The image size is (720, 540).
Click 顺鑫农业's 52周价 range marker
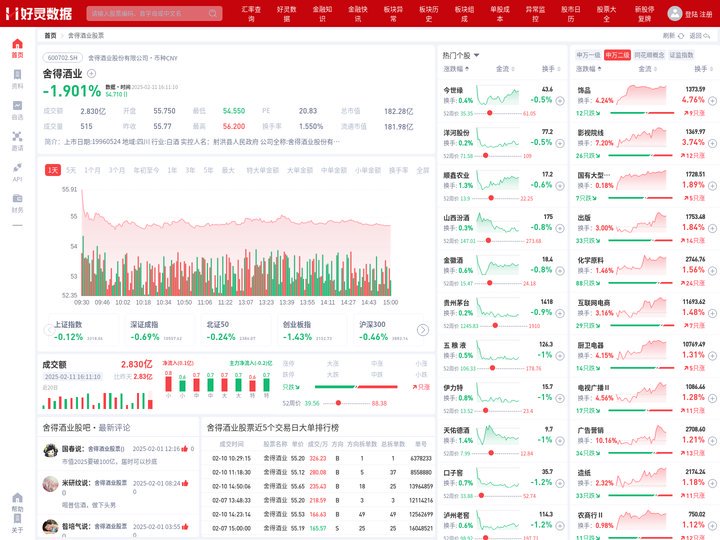click(491, 198)
